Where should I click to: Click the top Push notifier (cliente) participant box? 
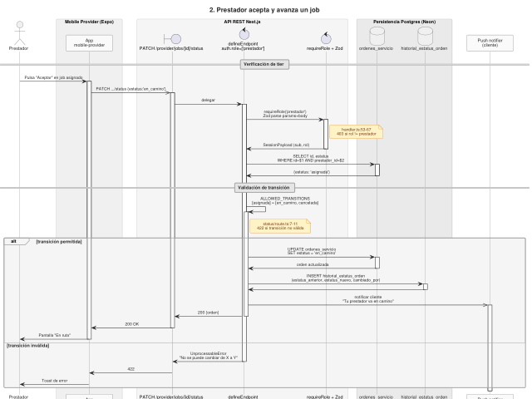pos(490,43)
